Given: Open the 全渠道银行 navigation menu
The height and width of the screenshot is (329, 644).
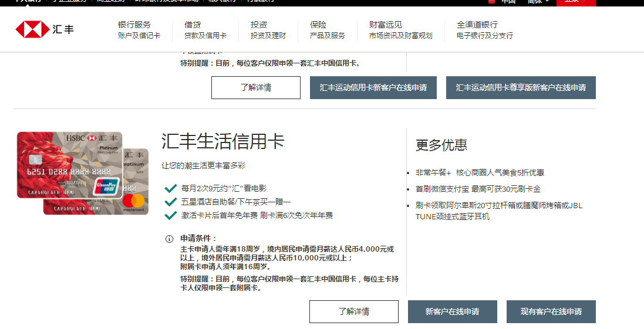Looking at the screenshot, I should (485, 30).
